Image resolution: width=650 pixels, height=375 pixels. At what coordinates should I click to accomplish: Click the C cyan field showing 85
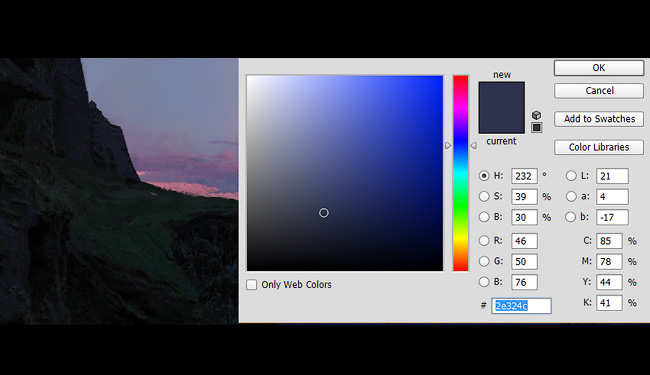(x=609, y=241)
